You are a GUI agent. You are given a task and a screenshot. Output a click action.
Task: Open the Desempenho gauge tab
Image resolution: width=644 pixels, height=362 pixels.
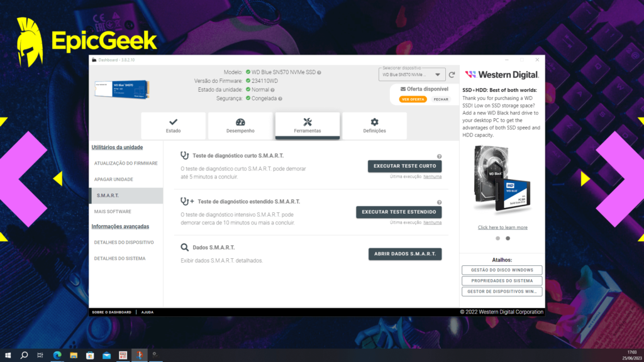point(240,126)
